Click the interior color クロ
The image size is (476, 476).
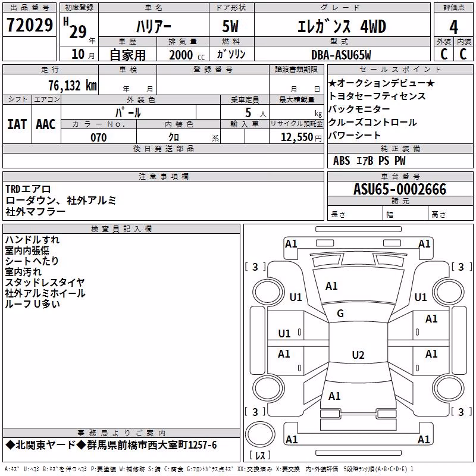click(174, 137)
